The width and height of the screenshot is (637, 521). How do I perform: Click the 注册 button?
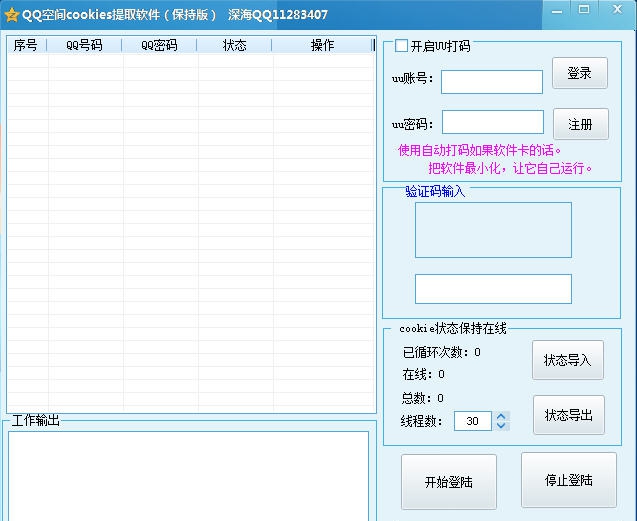point(581,124)
